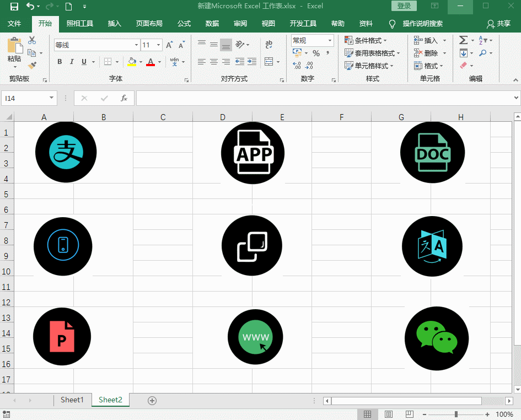The width and height of the screenshot is (521, 420).
Task: Click the 登录 sign-in button
Action: 404,6
